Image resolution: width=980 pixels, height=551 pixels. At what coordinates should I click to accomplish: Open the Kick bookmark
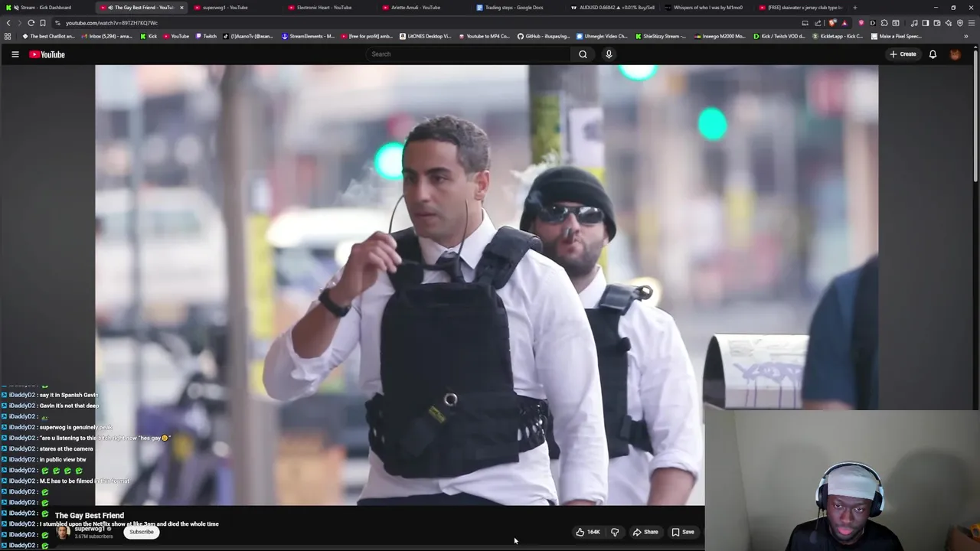pyautogui.click(x=149, y=36)
